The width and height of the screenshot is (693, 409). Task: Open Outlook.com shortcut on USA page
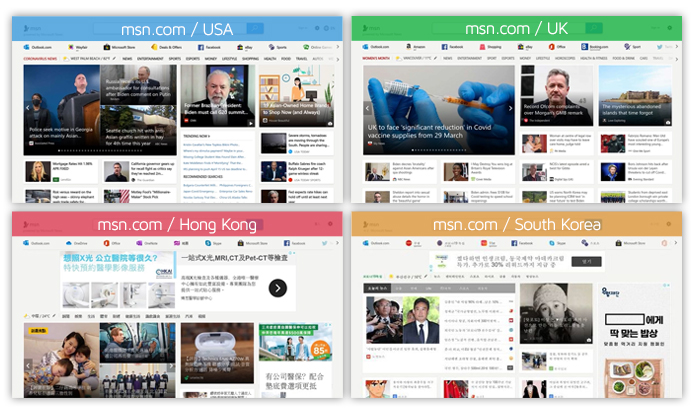tap(38, 47)
